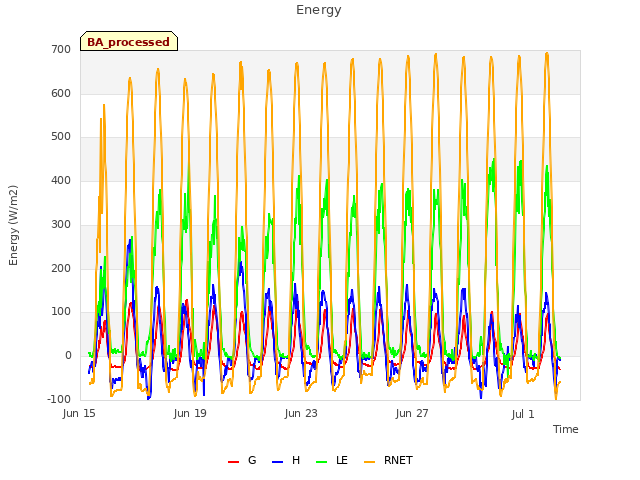
Task: Click the RNET legend label
Action: 398,460
